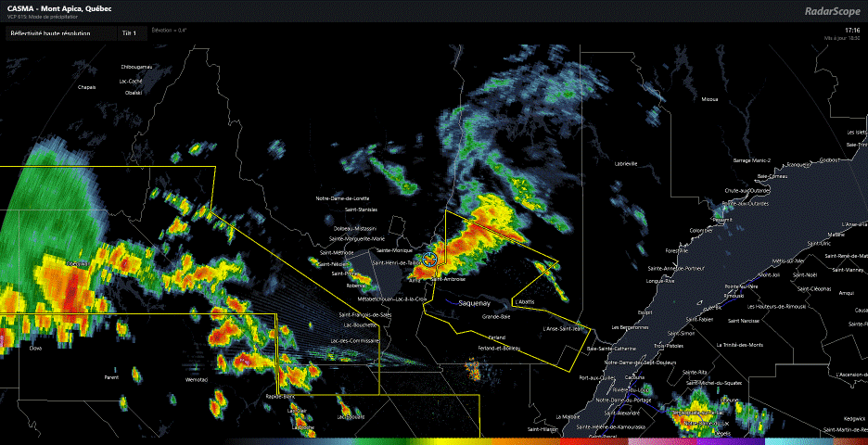Click the Wemotaci label on the map

[x=197, y=379]
